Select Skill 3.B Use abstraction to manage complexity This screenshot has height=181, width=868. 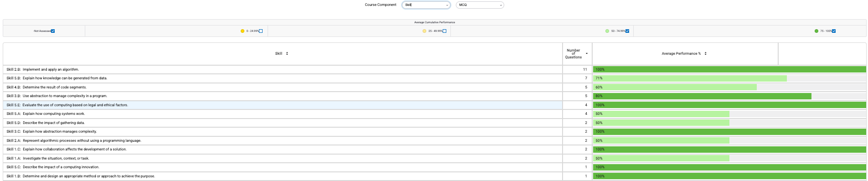pos(283,96)
